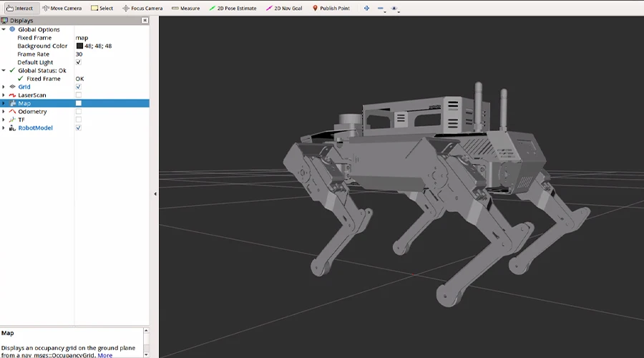Click the Odometry display icon
Viewport: 644px width, 358px height.
(12, 112)
